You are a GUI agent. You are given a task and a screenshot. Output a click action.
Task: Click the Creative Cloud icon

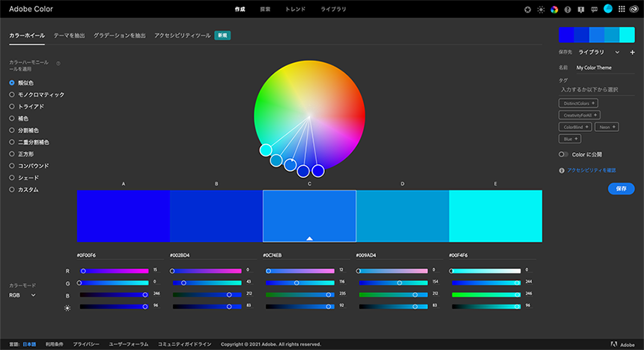click(634, 9)
